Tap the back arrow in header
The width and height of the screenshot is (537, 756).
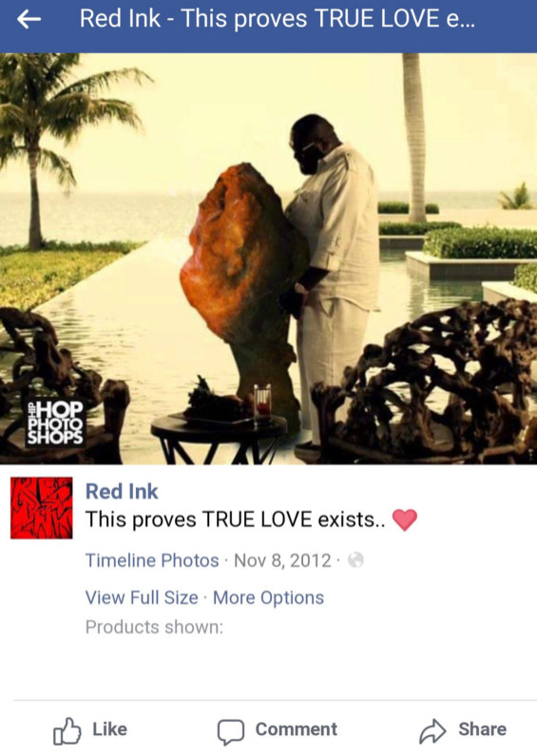tap(29, 19)
